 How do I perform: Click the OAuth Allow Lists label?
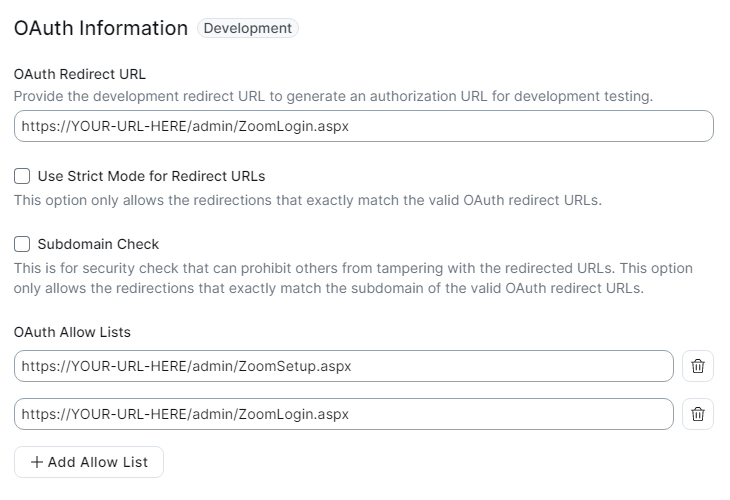[x=72, y=332]
